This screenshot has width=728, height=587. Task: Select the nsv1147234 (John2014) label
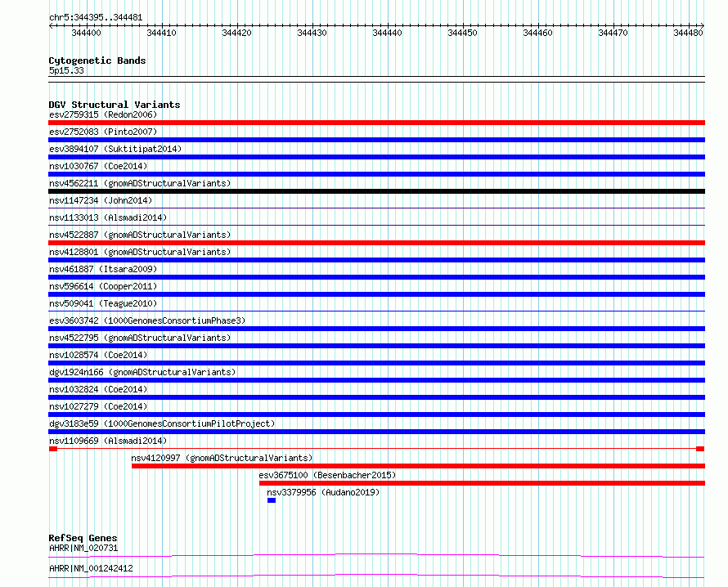101,200
